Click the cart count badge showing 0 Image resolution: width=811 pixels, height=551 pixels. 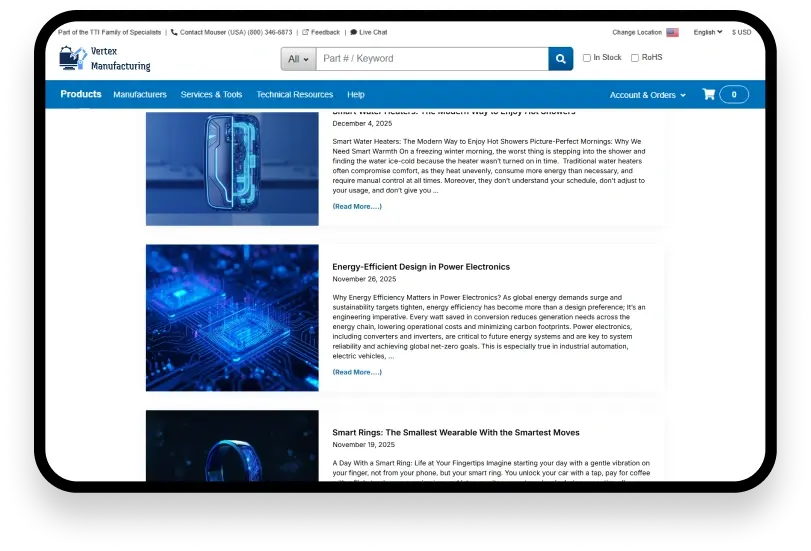point(734,94)
